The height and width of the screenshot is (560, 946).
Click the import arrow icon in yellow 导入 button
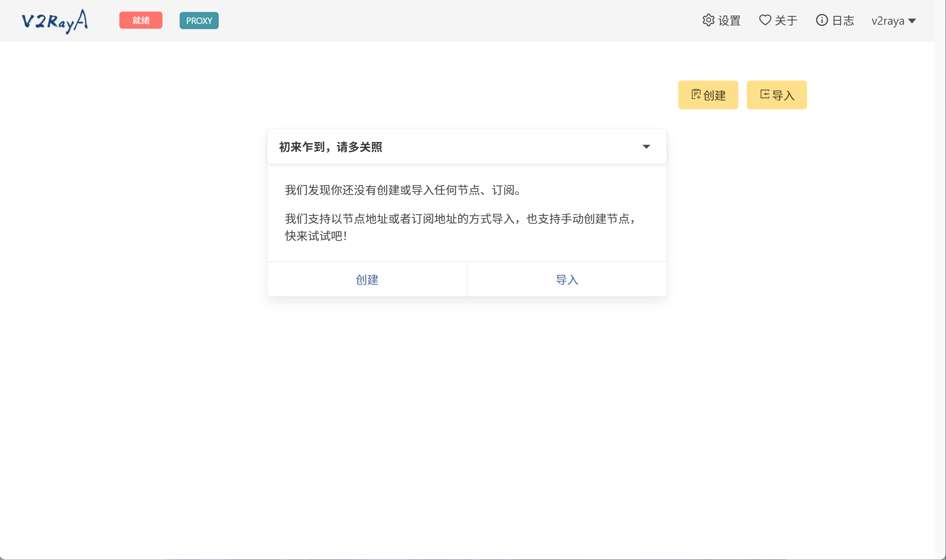(764, 95)
